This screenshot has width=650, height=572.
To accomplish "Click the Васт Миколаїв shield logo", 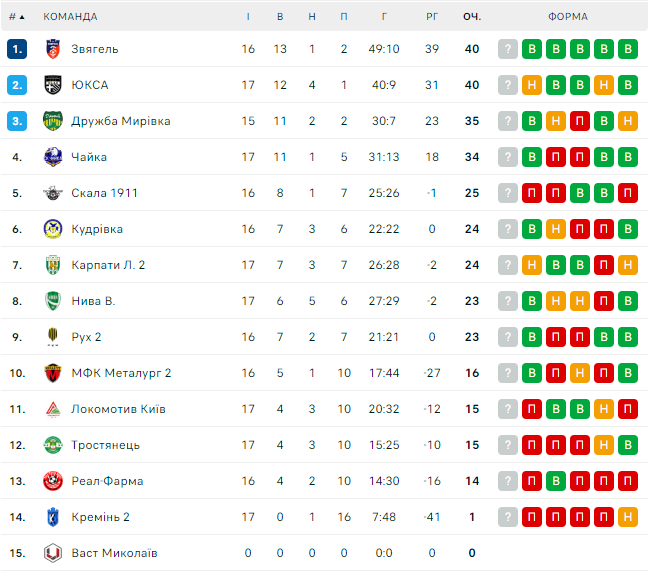I will (x=53, y=553).
